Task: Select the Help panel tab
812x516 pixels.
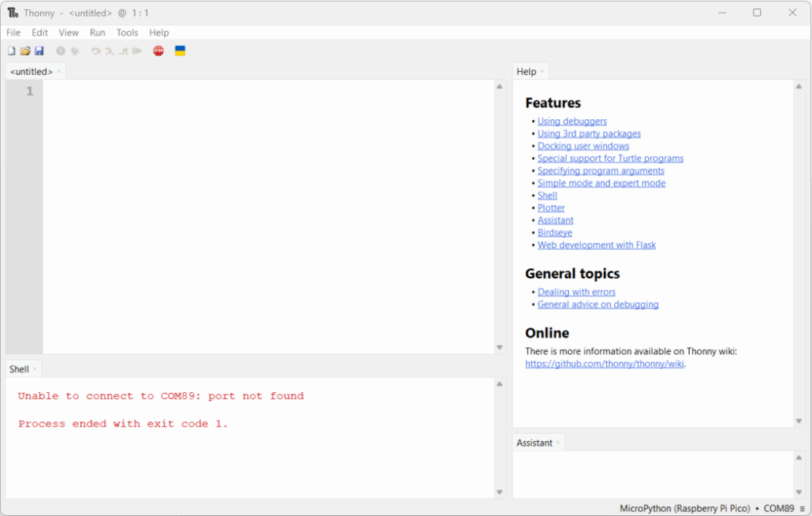Action: (526, 72)
